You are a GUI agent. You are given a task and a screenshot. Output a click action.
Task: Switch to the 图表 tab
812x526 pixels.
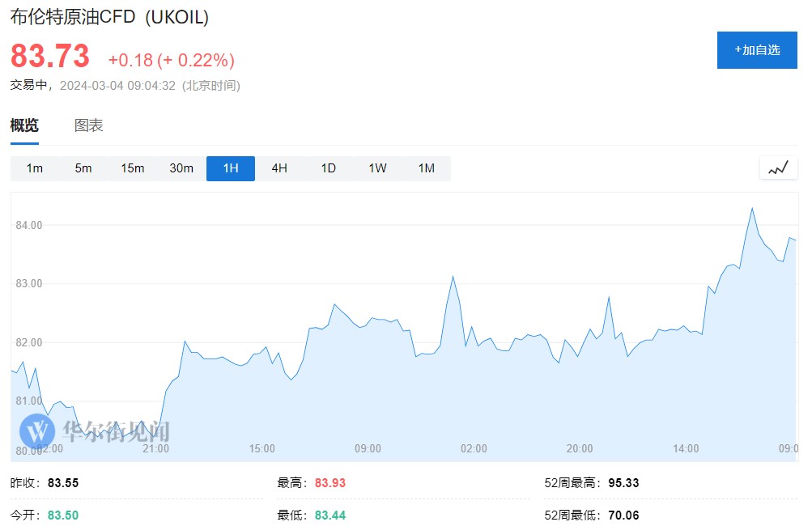pos(89,125)
